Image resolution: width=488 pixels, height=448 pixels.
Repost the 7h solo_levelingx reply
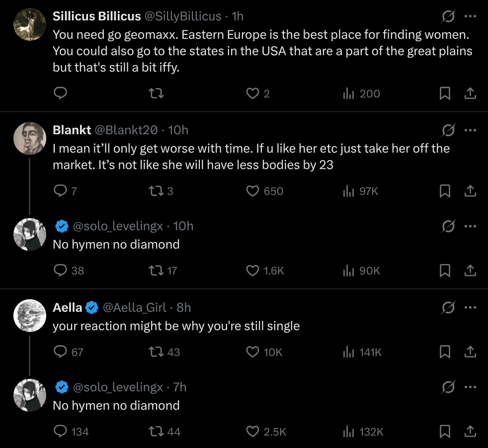coord(157,432)
